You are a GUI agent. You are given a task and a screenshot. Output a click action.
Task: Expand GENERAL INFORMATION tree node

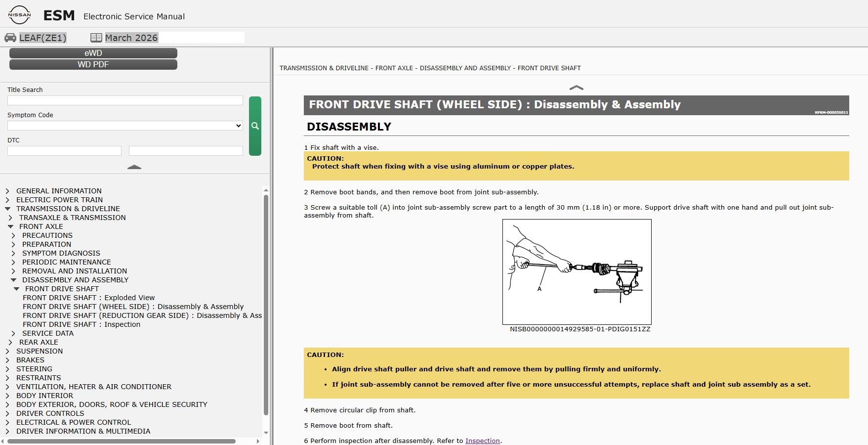click(7, 191)
